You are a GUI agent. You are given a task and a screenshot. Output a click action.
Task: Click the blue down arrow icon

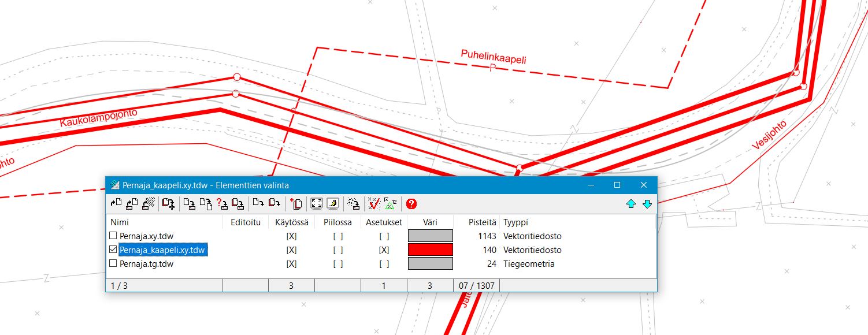[x=647, y=204]
